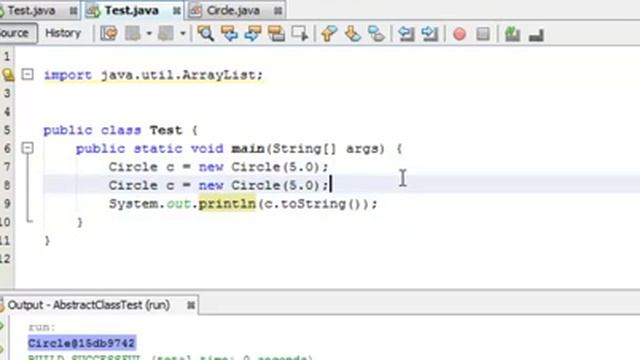Click the Find Selection magnifier icon
This screenshot has width=640, height=360.
(205, 33)
